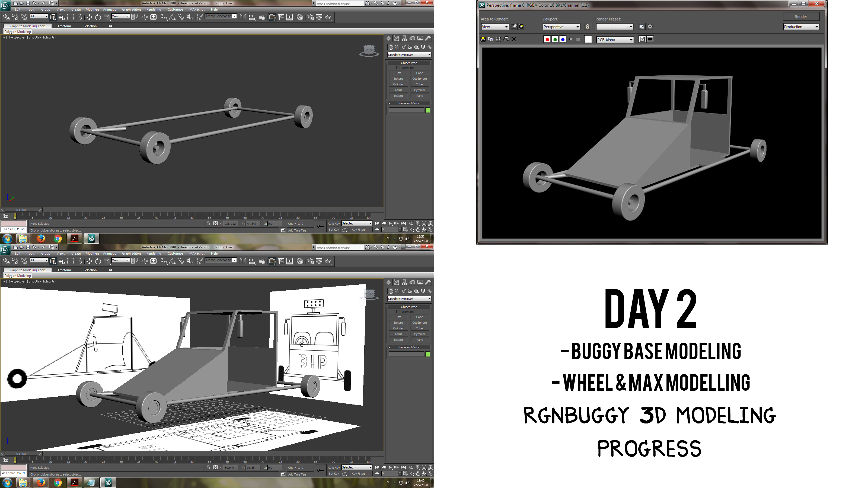Open Rendering menu in upper 3ds Max window
868x488 pixels.
click(x=154, y=9)
